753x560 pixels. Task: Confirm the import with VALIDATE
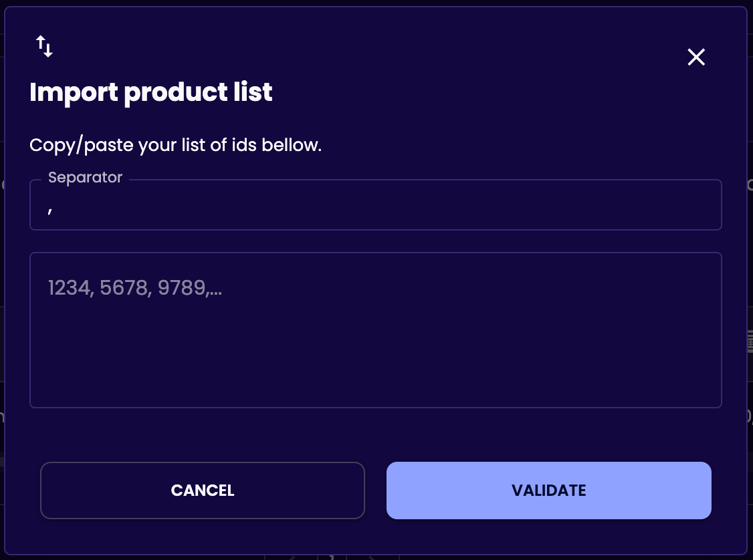(548, 491)
